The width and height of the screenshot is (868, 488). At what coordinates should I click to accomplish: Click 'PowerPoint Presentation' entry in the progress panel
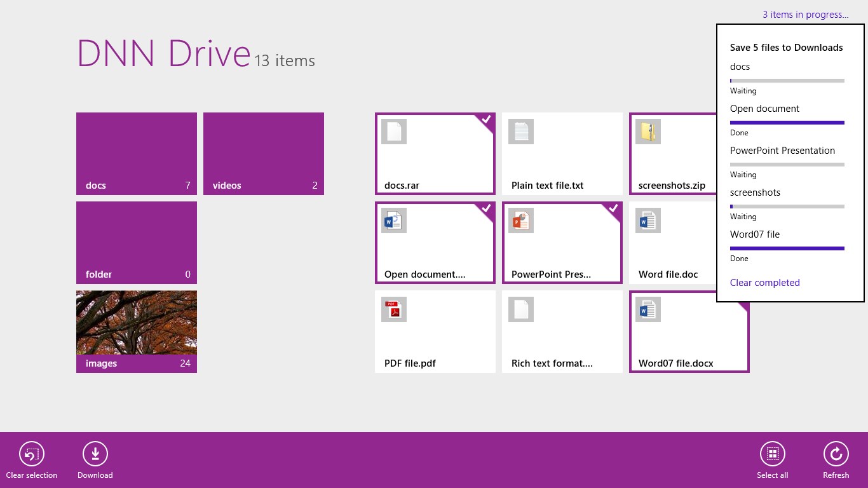[783, 151]
